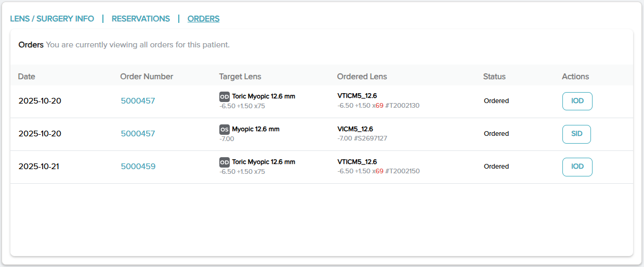Click the Status column header
This screenshot has width=644, height=267.
494,77
